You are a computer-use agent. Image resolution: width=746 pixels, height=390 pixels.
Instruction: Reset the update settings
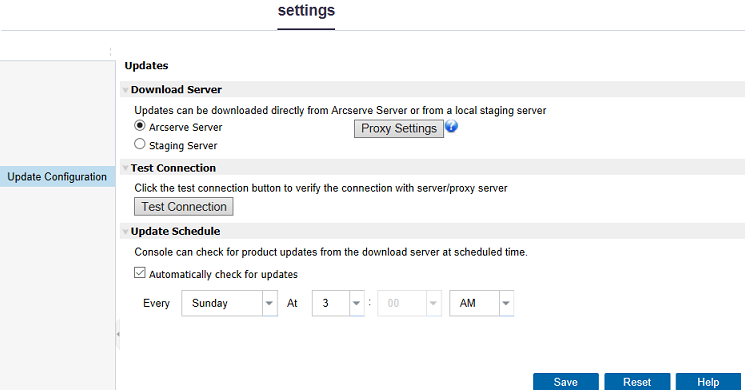(x=637, y=382)
